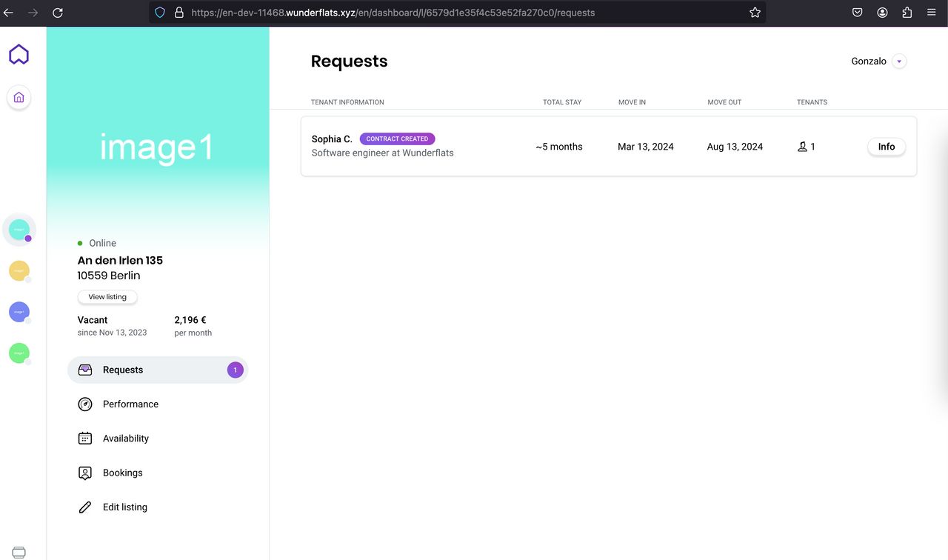
Task: Select the green listing thumbnail in sidebar
Action: pos(19,353)
